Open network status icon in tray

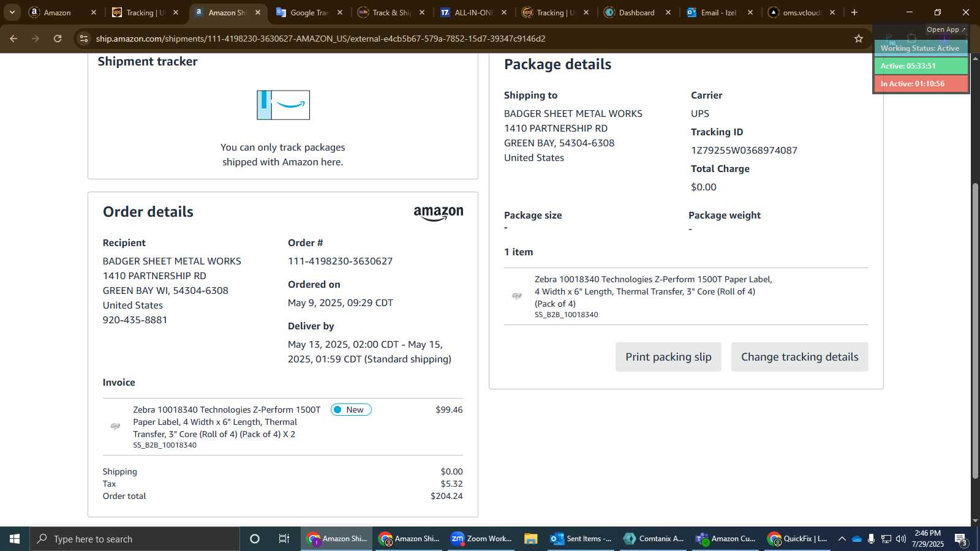[886, 539]
